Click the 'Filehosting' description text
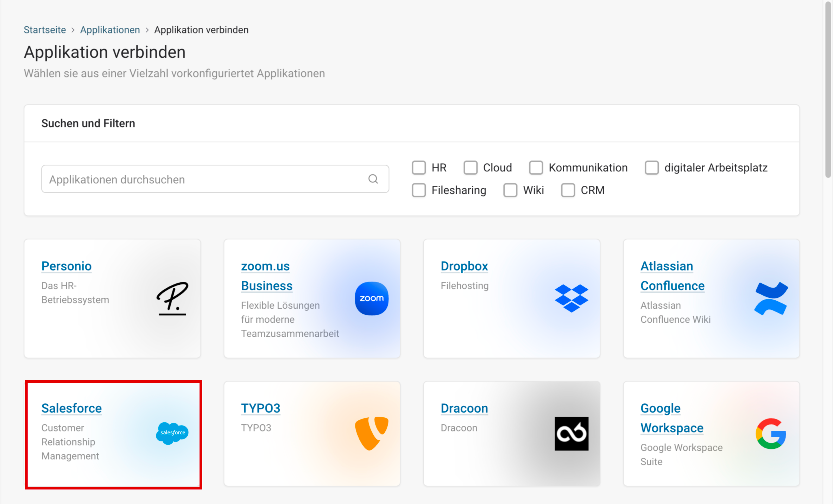 click(x=465, y=286)
